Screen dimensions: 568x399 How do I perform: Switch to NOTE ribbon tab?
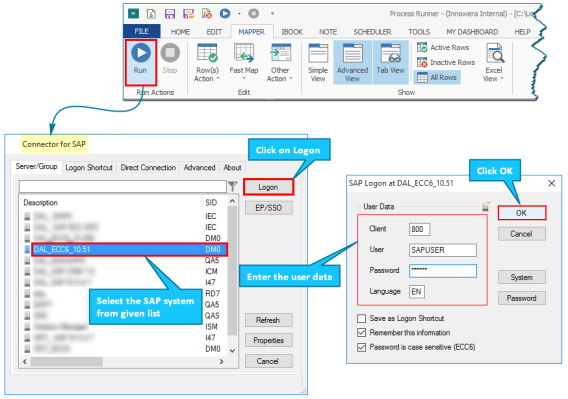click(x=328, y=32)
